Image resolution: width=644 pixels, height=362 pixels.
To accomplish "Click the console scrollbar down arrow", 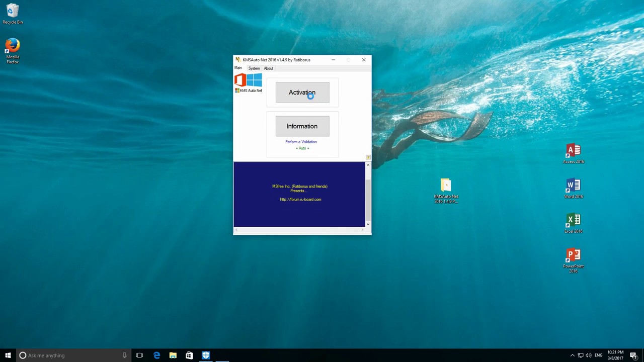I will (x=368, y=224).
